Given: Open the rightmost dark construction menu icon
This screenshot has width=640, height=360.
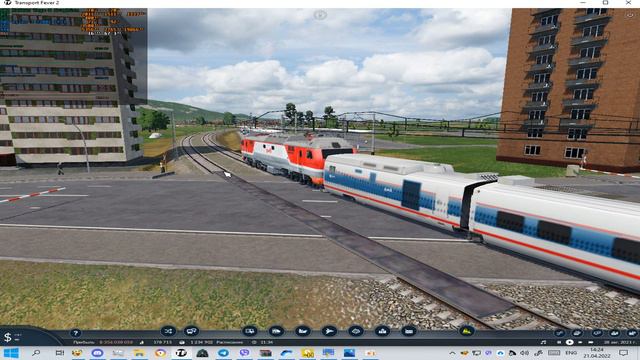Looking at the screenshot, I should coord(409,331).
